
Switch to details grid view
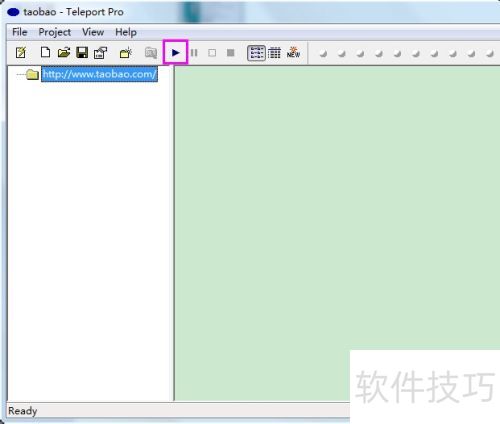pyautogui.click(x=274, y=53)
